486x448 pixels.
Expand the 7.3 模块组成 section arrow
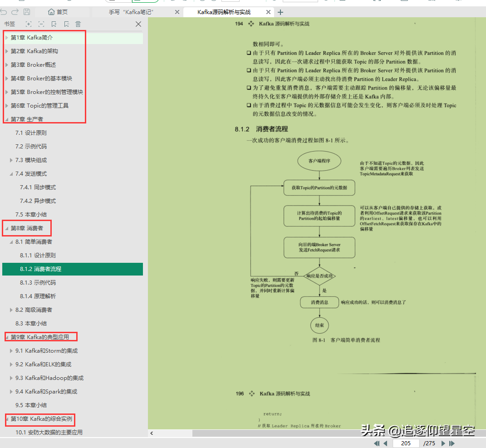pyautogui.click(x=11, y=160)
